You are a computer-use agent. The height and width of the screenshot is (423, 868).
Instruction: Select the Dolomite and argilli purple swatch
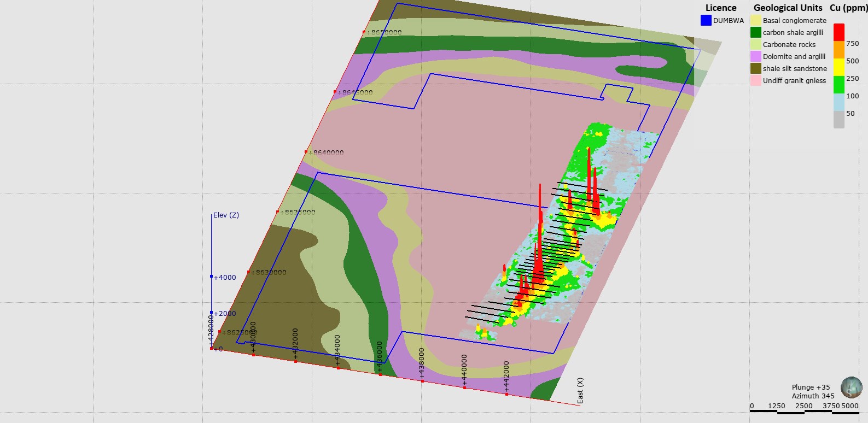coord(755,56)
